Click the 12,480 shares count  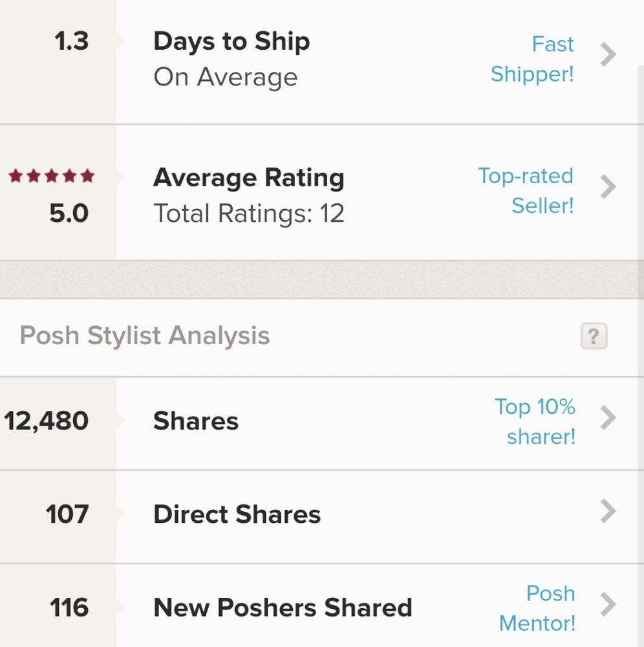47,421
